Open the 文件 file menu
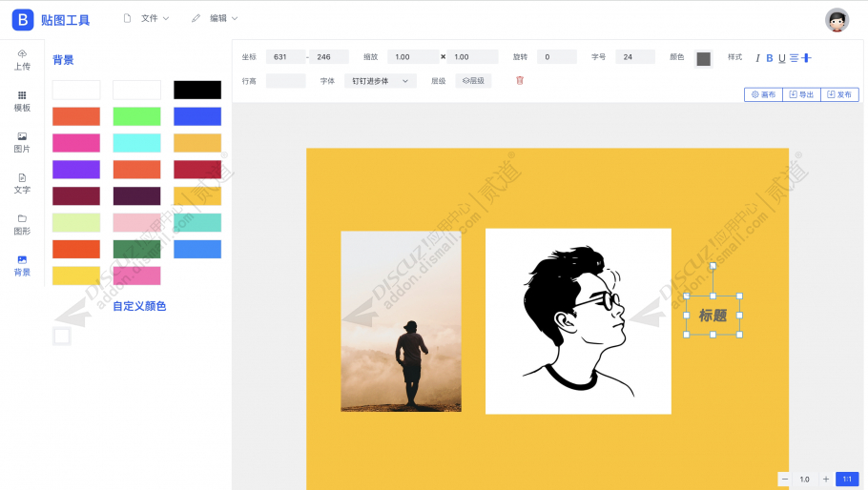Screen dimensions: 868x490 (x=146, y=18)
